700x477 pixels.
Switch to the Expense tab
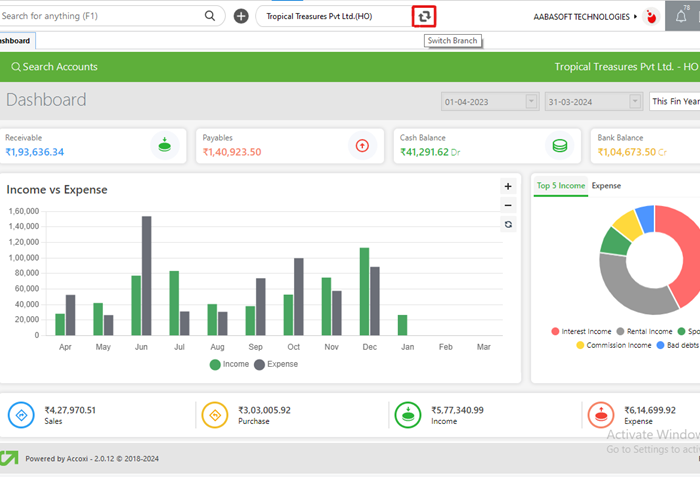[x=606, y=185]
